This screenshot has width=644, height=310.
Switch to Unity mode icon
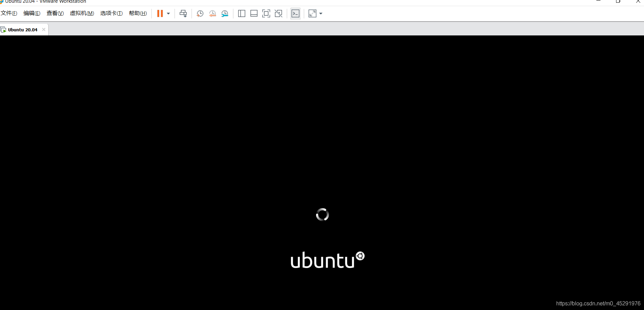tap(279, 14)
